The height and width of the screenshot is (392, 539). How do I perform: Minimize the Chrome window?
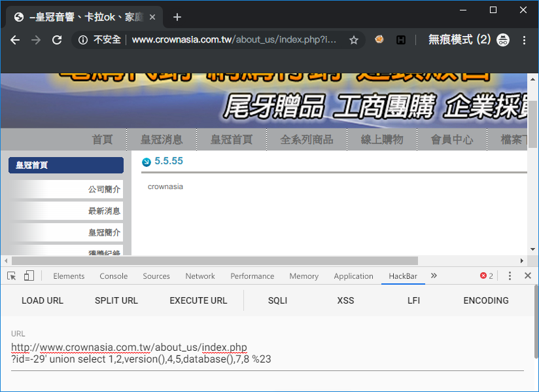(x=463, y=10)
